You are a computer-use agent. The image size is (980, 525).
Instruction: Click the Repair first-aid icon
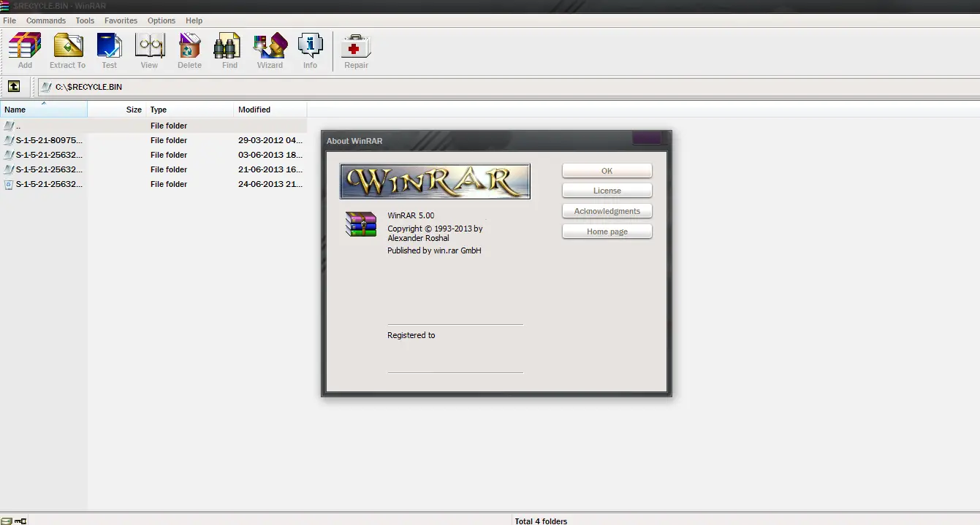[357, 46]
